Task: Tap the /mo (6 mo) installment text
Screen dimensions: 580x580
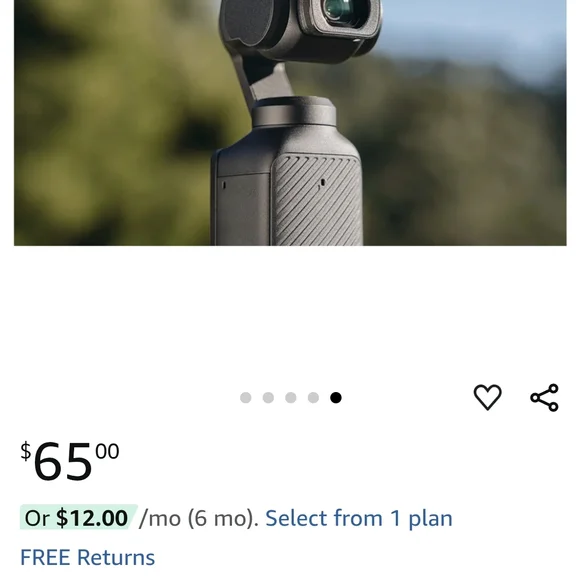Action: tap(199, 518)
